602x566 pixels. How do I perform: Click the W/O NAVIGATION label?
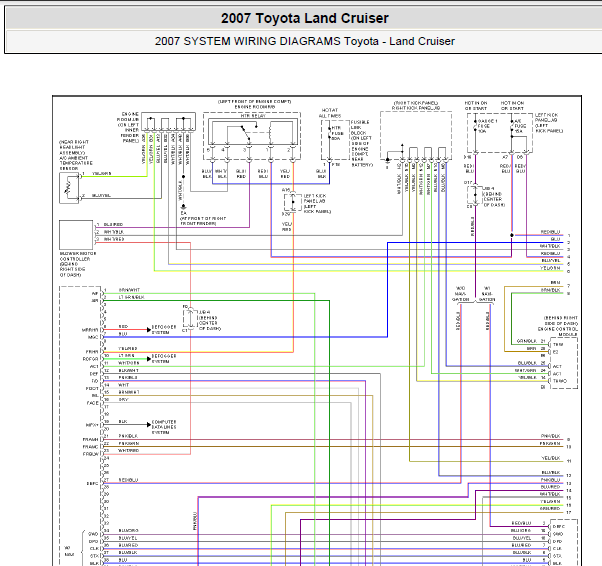click(460, 294)
